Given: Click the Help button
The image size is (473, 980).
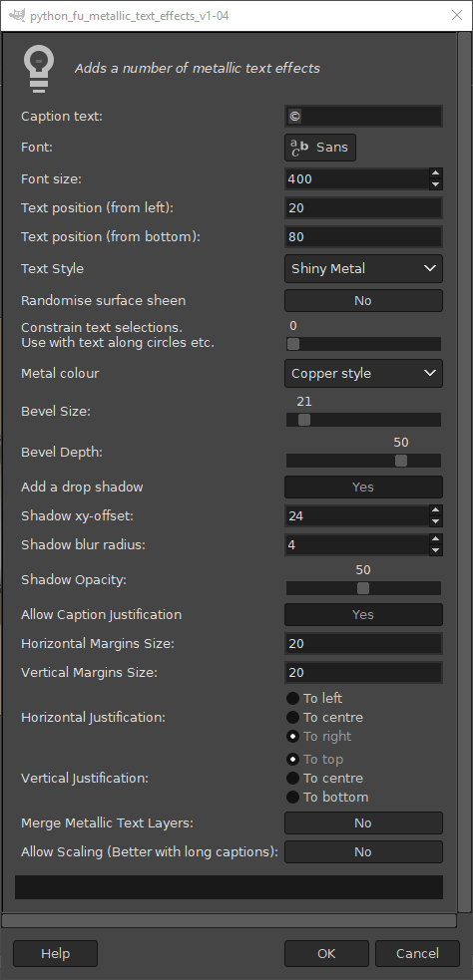Looking at the screenshot, I should (55, 954).
